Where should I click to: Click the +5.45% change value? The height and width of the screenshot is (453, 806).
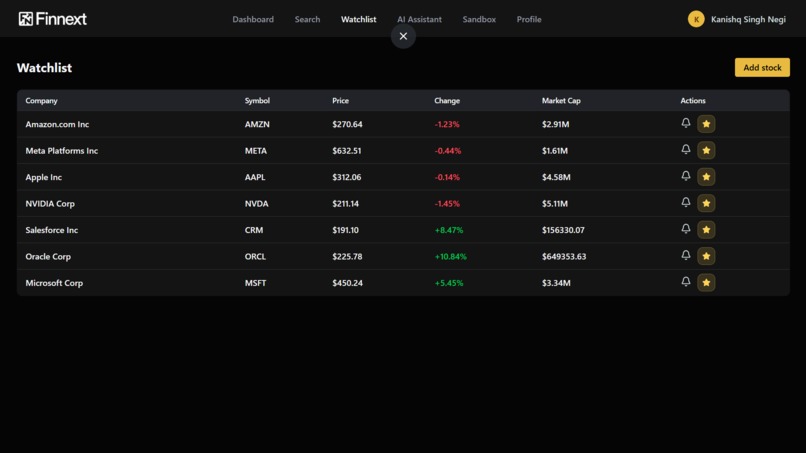449,283
